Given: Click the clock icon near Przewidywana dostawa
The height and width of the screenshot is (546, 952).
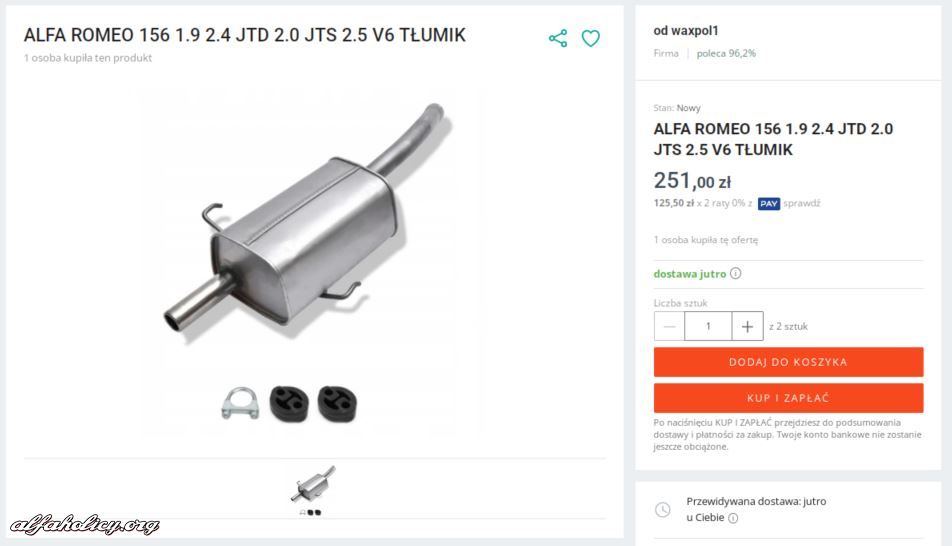Looking at the screenshot, I should pos(663,510).
